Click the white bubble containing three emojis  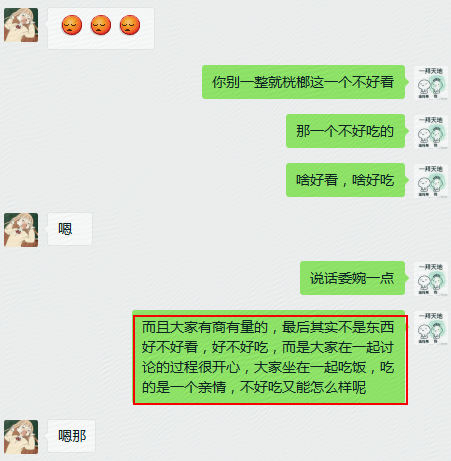point(101,28)
